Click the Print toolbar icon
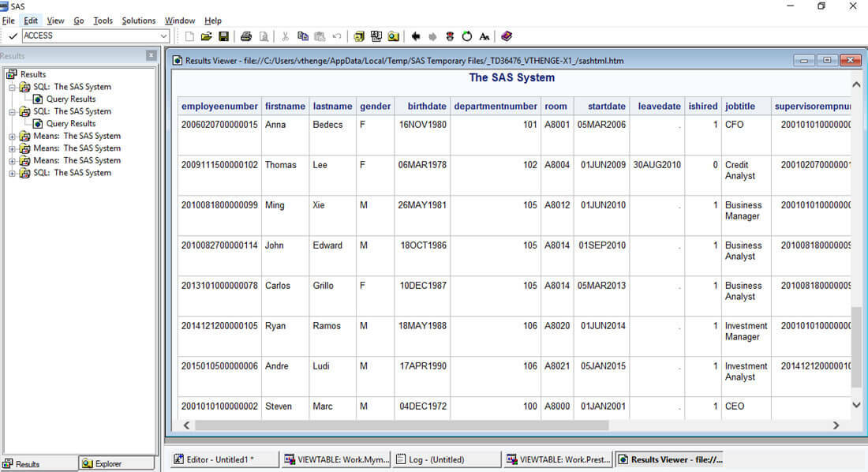 (x=245, y=36)
